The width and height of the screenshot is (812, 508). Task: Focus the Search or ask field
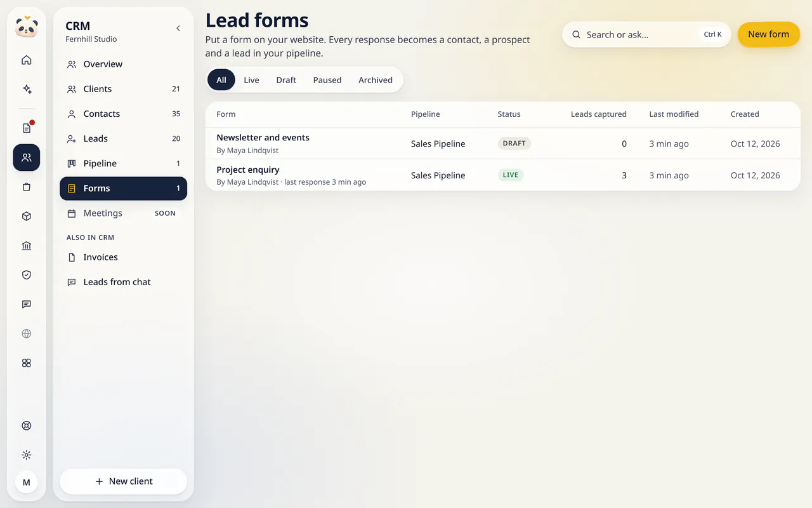(x=646, y=35)
